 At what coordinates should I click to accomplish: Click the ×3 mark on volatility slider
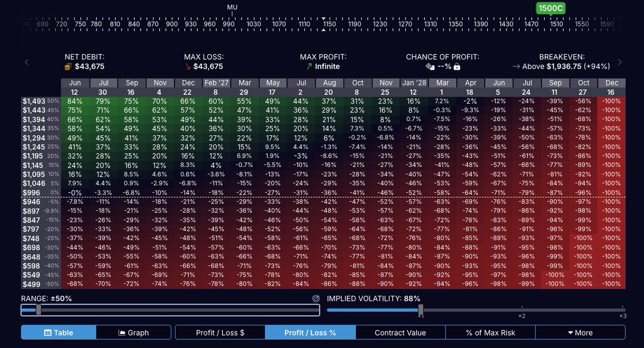[623, 316]
